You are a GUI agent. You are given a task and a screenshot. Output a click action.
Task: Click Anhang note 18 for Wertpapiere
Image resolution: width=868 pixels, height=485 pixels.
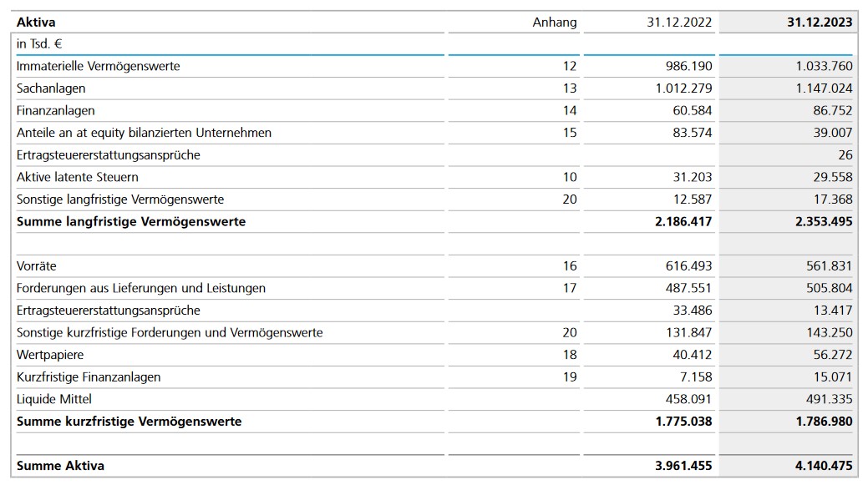(569, 355)
